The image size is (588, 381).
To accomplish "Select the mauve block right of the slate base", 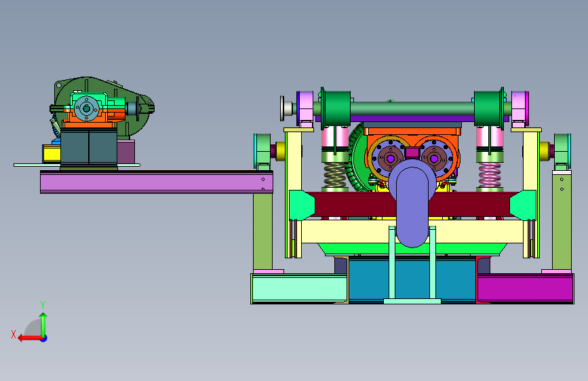I will click(125, 151).
